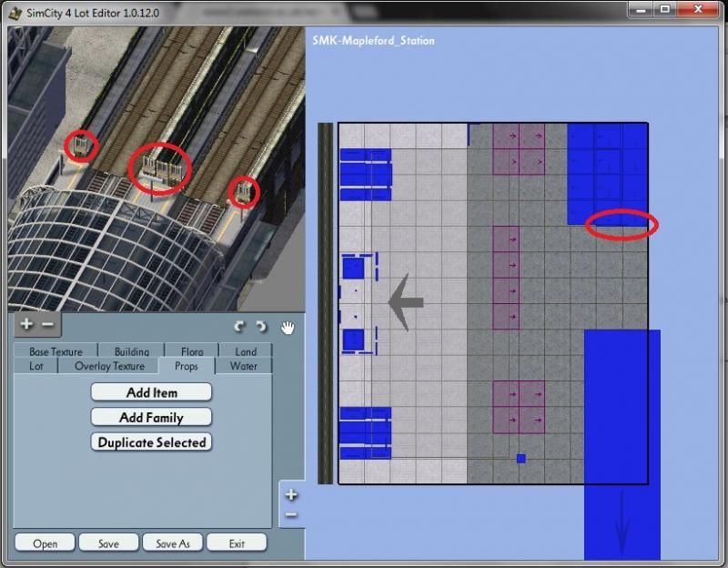728x568 pixels.
Task: Zoom out the lot grid view
Action: click(291, 514)
